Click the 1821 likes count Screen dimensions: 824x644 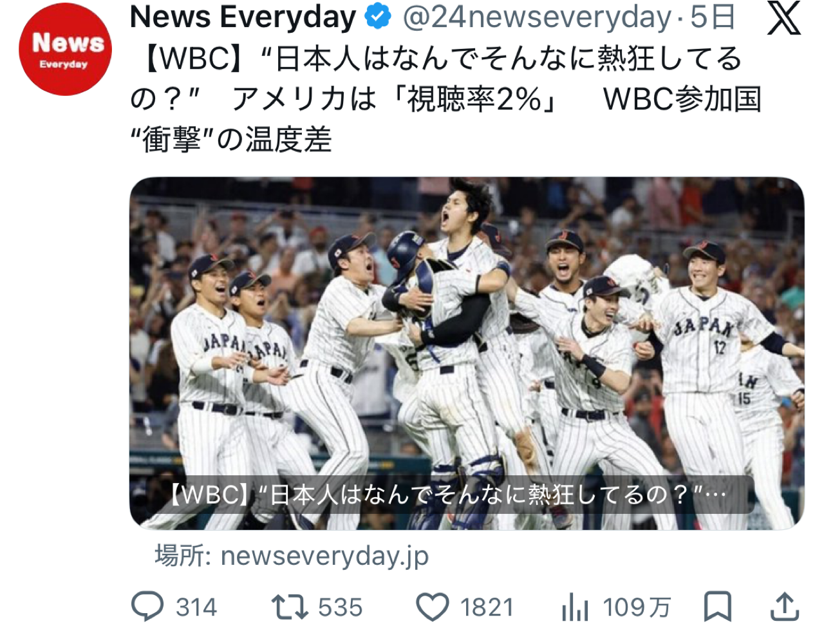point(487,607)
